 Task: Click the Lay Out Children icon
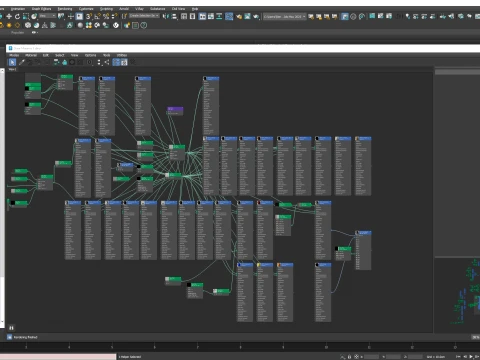pyautogui.click(x=107, y=62)
